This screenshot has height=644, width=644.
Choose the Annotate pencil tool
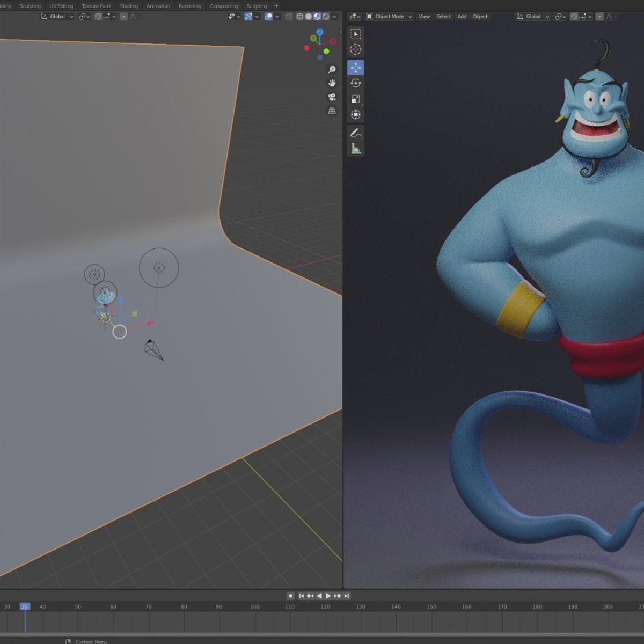coord(355,133)
